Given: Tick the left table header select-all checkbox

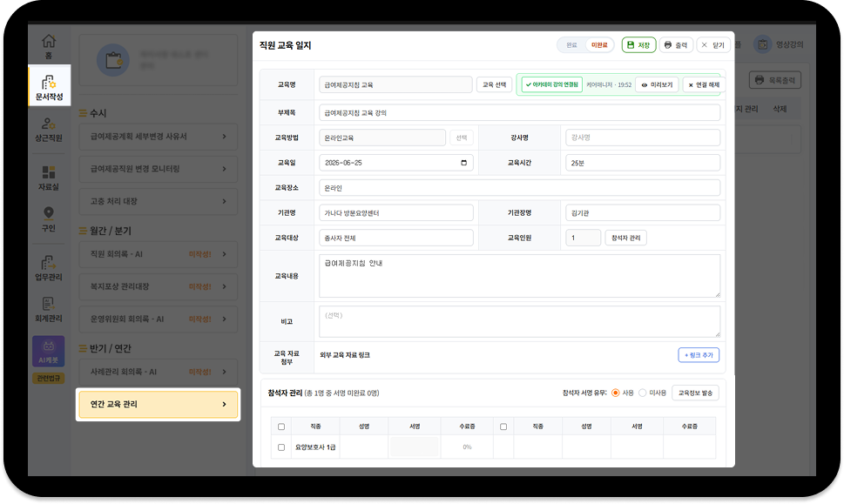Looking at the screenshot, I should click(x=281, y=427).
